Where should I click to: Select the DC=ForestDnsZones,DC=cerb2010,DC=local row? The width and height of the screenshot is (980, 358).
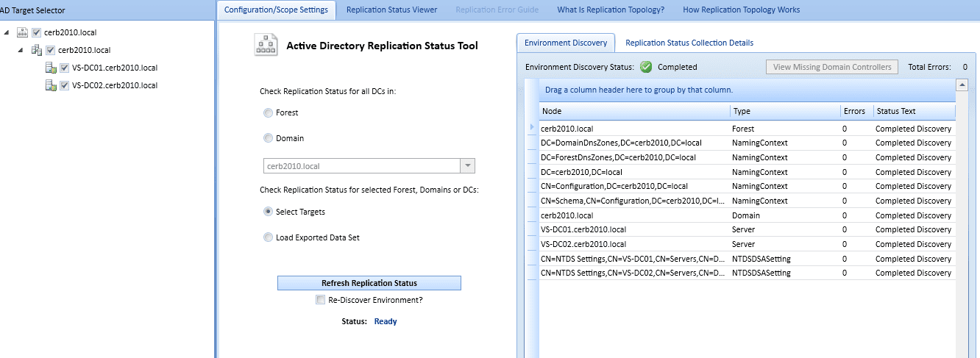(747, 157)
